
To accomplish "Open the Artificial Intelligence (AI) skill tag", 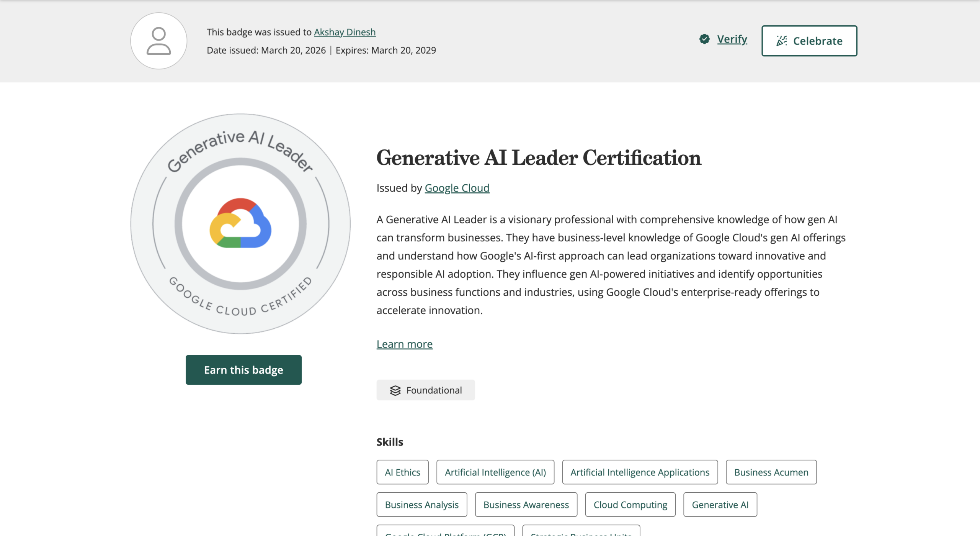I will 495,472.
